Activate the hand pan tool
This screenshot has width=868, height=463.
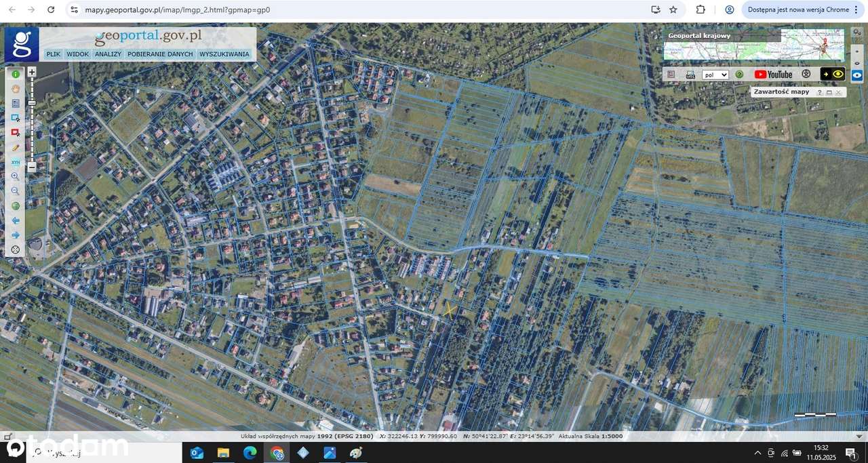[x=16, y=89]
